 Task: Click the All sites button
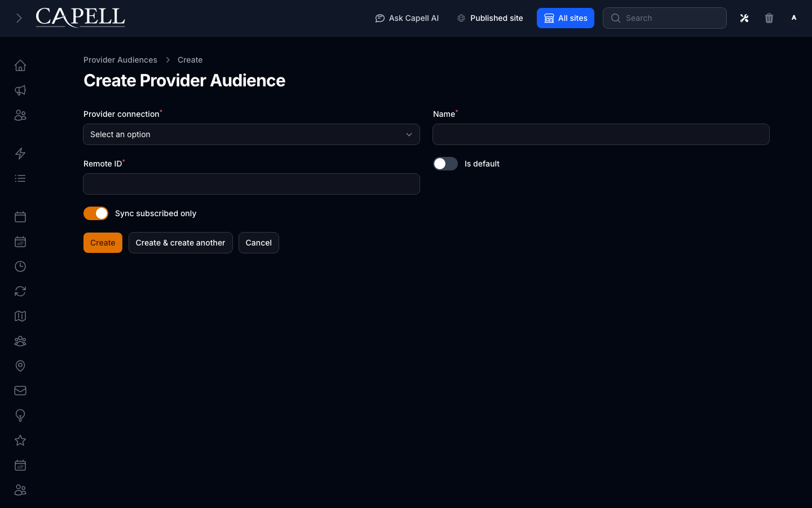[x=566, y=18]
